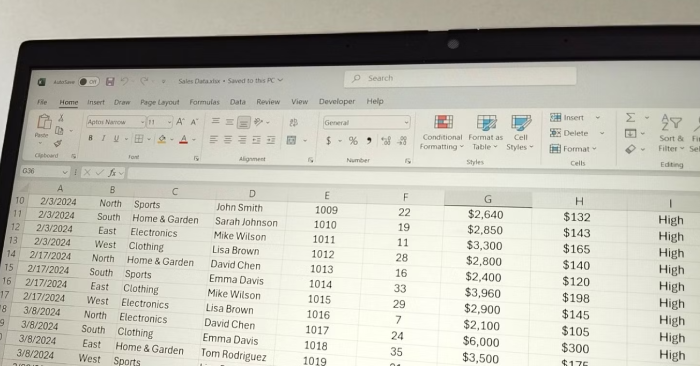Switch to the Insert ribbon tab
Image resolution: width=700 pixels, height=366 pixels.
pyautogui.click(x=96, y=102)
